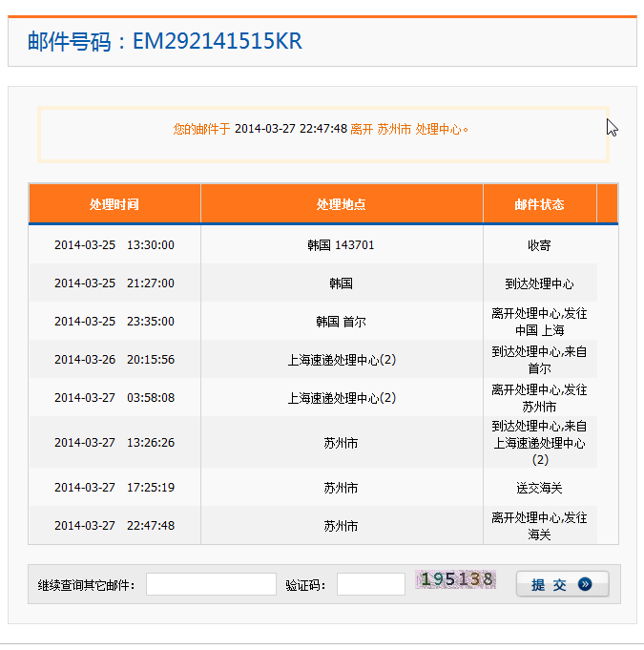Click the time cell 2014-03-27 17:25:19
The height and width of the screenshot is (650, 644).
pyautogui.click(x=114, y=487)
